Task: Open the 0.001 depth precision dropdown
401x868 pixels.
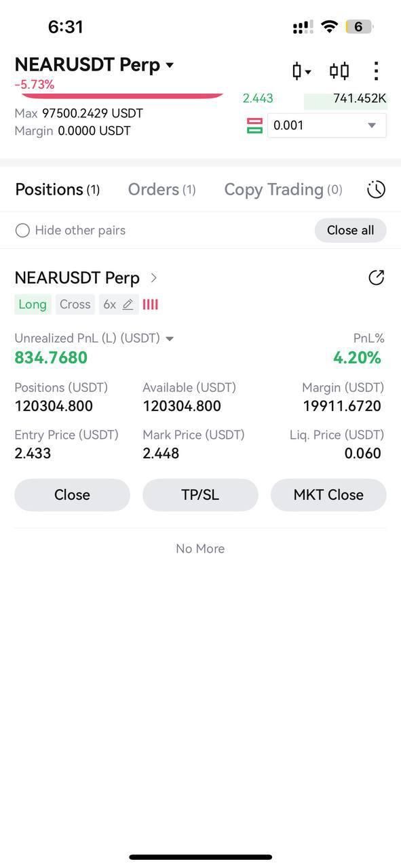Action: tap(327, 125)
